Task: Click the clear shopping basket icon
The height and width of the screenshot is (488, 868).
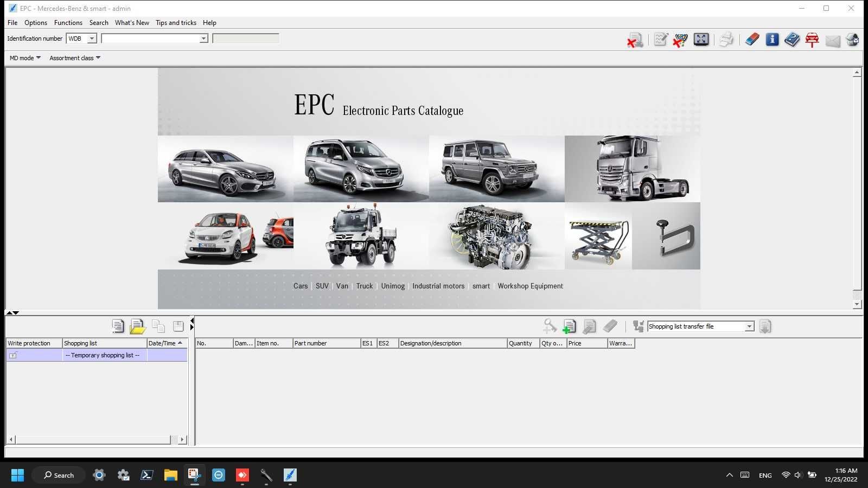Action: [680, 40]
